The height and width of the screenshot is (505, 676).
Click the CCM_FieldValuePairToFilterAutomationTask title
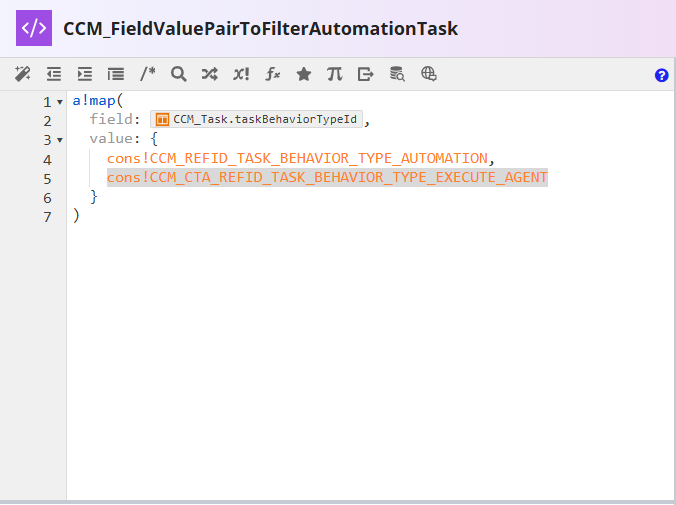(x=260, y=29)
